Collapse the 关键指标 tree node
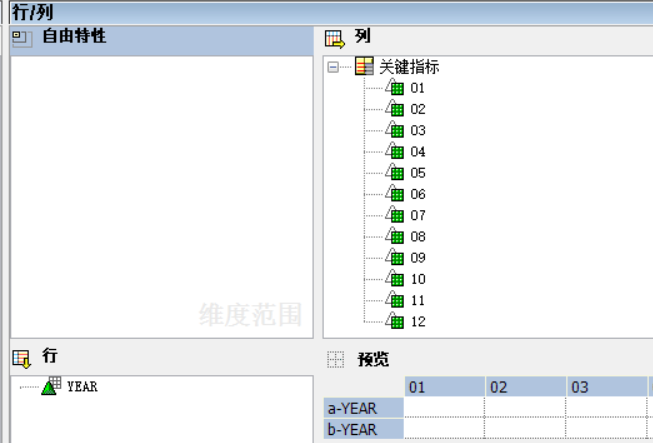 (333, 67)
